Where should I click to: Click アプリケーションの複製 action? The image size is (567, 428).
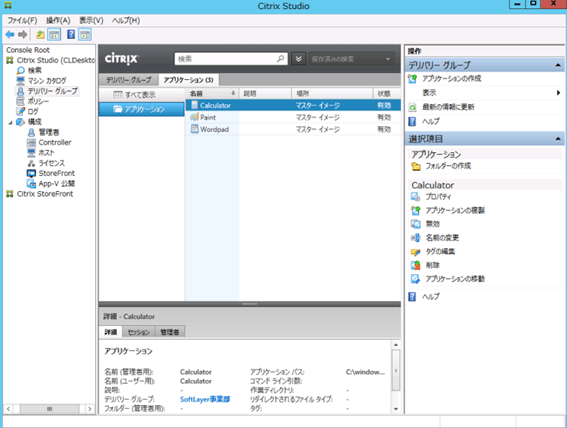coord(455,210)
